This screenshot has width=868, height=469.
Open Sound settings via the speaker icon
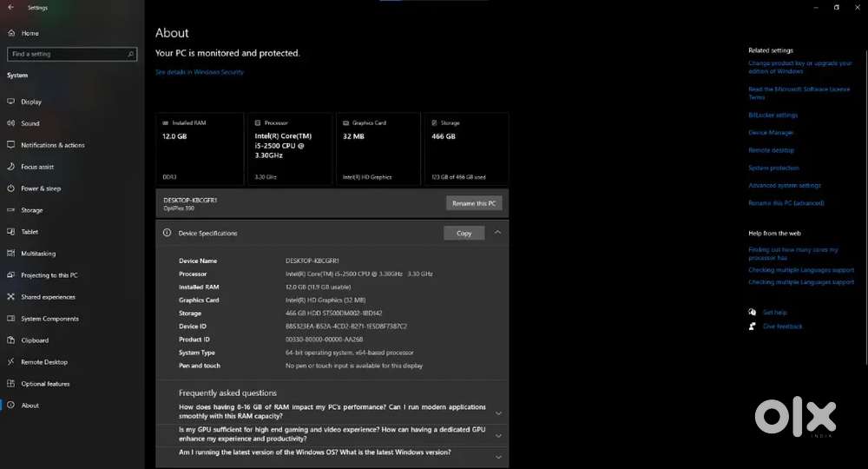(10, 123)
